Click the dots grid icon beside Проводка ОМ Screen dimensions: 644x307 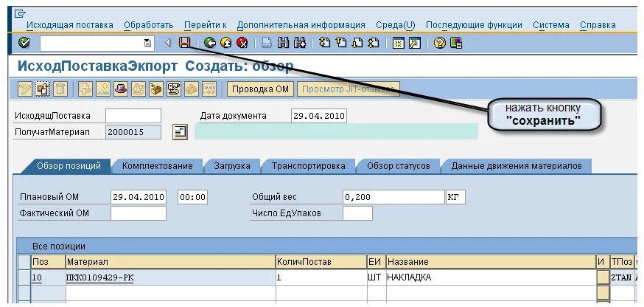tap(209, 89)
